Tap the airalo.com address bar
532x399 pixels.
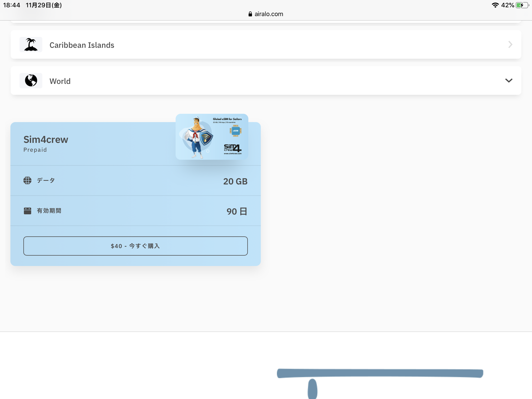pos(266,14)
